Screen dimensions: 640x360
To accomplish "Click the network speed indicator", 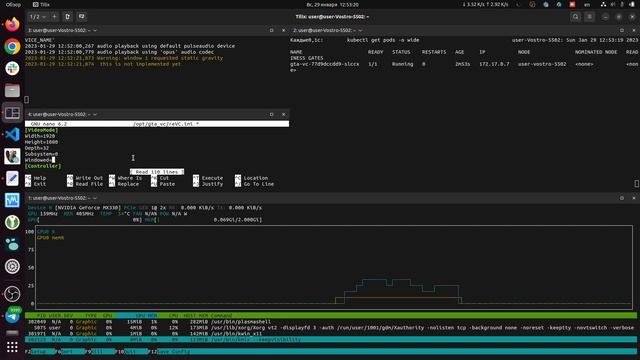I will coord(485,4).
